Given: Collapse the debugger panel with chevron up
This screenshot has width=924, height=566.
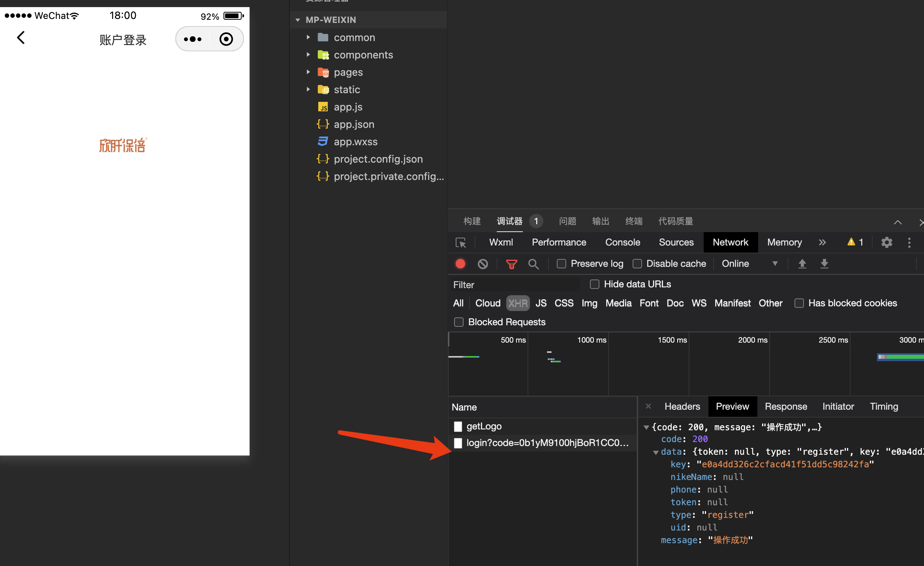Looking at the screenshot, I should click(898, 222).
